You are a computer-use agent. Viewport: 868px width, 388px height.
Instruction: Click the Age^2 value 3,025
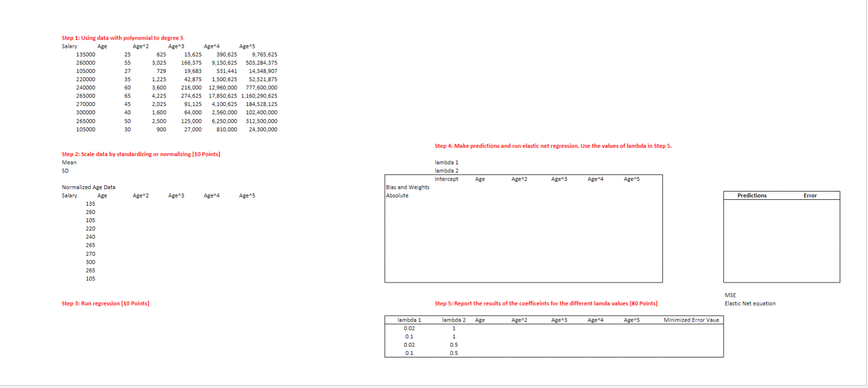tap(159, 63)
